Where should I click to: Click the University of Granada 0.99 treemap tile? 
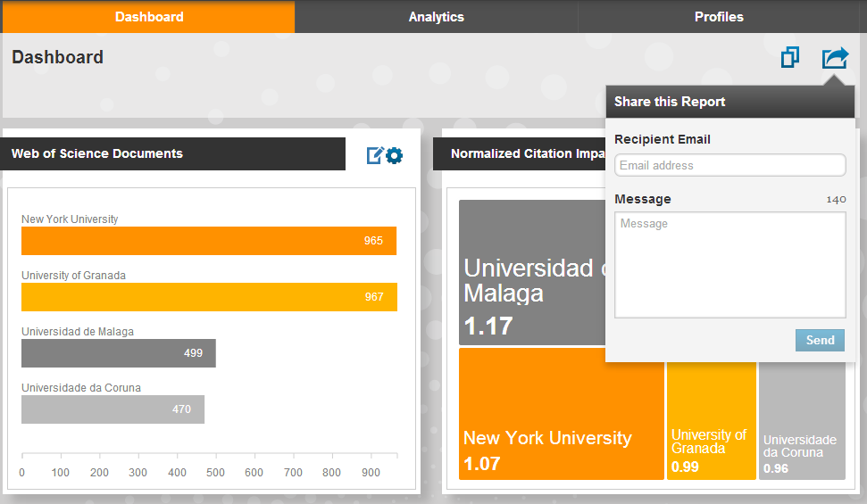click(x=711, y=420)
